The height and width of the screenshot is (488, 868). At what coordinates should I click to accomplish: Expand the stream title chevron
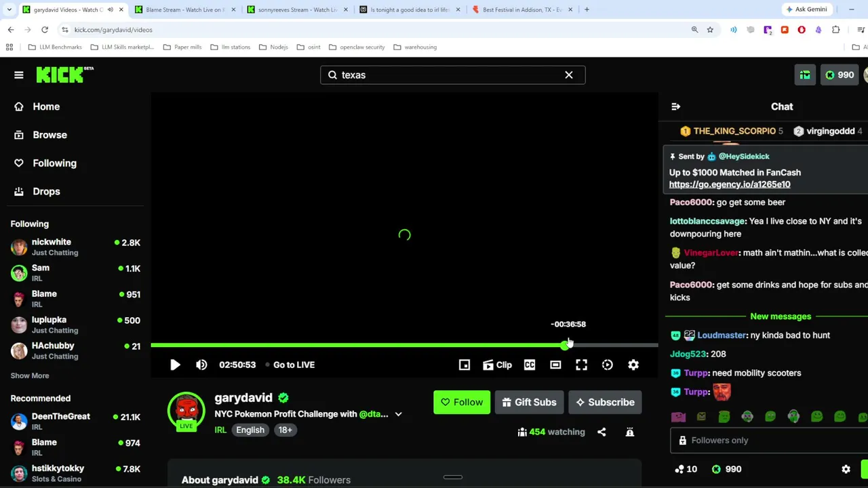click(x=399, y=414)
